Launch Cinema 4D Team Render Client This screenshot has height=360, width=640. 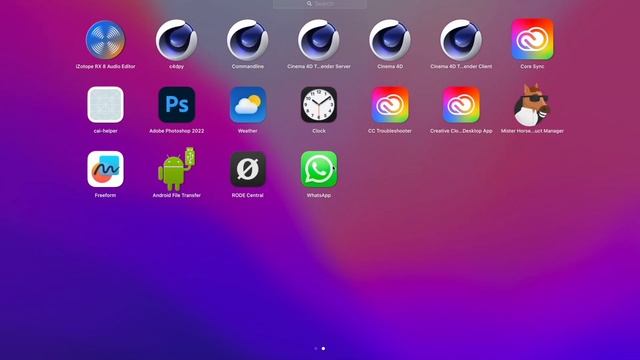click(x=461, y=40)
